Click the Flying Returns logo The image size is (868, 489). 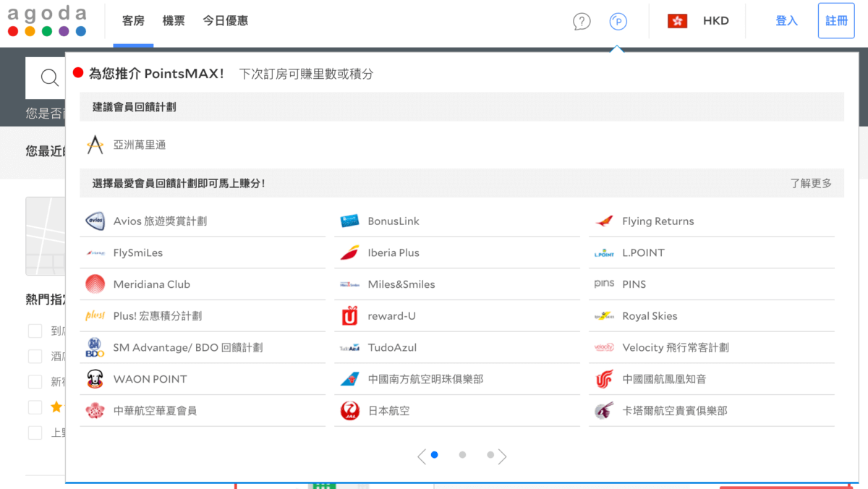click(604, 221)
